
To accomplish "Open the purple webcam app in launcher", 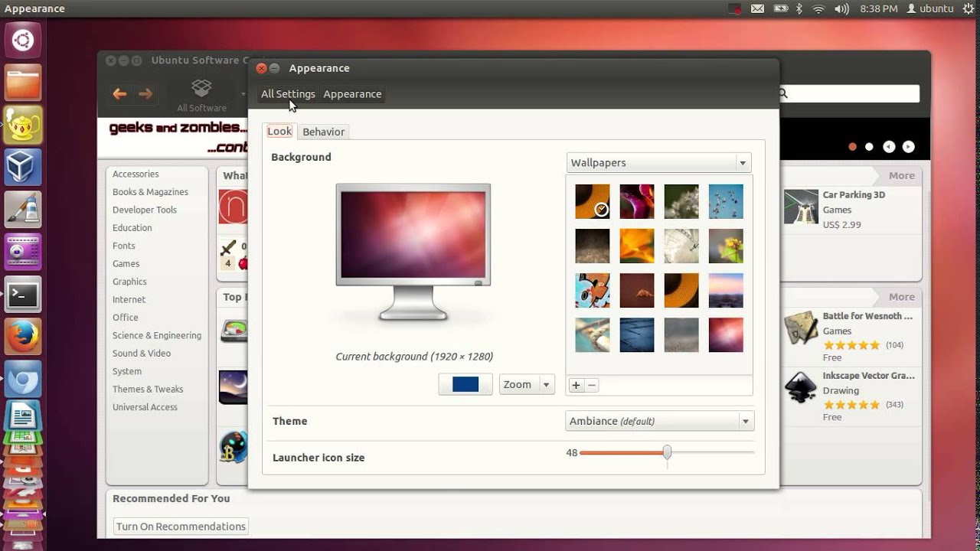I will click(x=23, y=252).
